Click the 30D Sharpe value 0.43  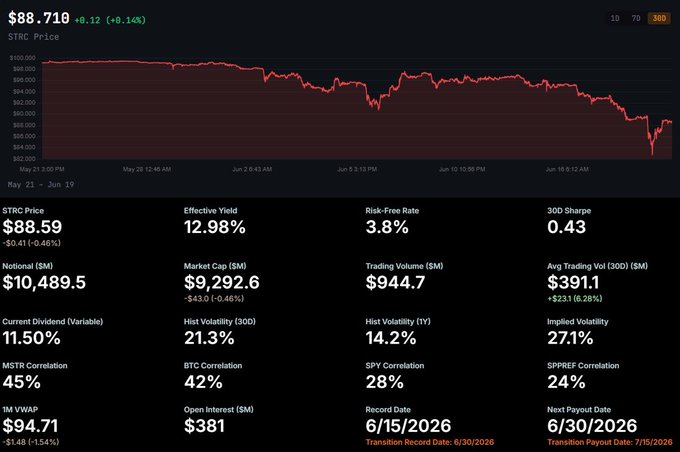pos(566,227)
